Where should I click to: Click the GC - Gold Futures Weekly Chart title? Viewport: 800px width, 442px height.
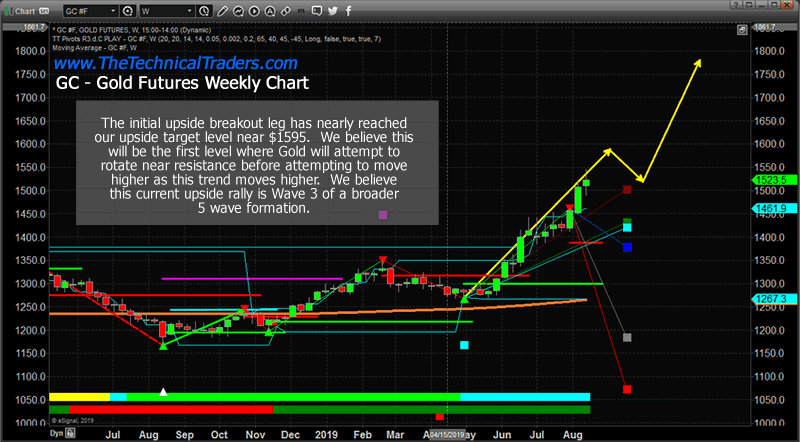pos(182,83)
